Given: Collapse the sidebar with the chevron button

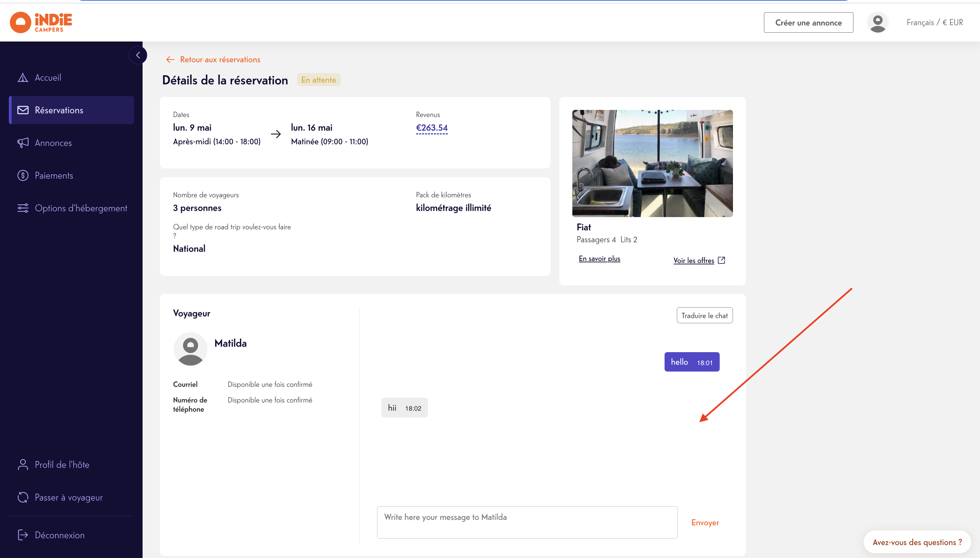Looking at the screenshot, I should pyautogui.click(x=138, y=55).
